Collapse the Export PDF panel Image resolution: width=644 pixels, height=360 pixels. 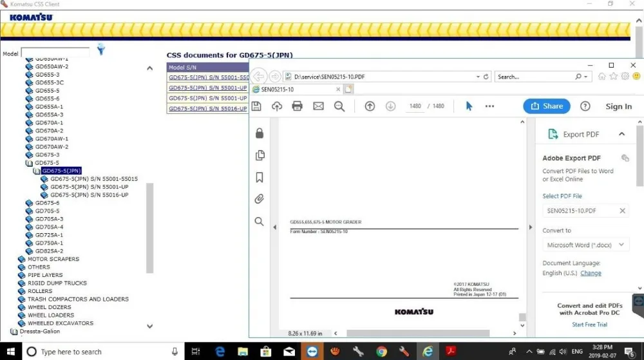pos(622,134)
